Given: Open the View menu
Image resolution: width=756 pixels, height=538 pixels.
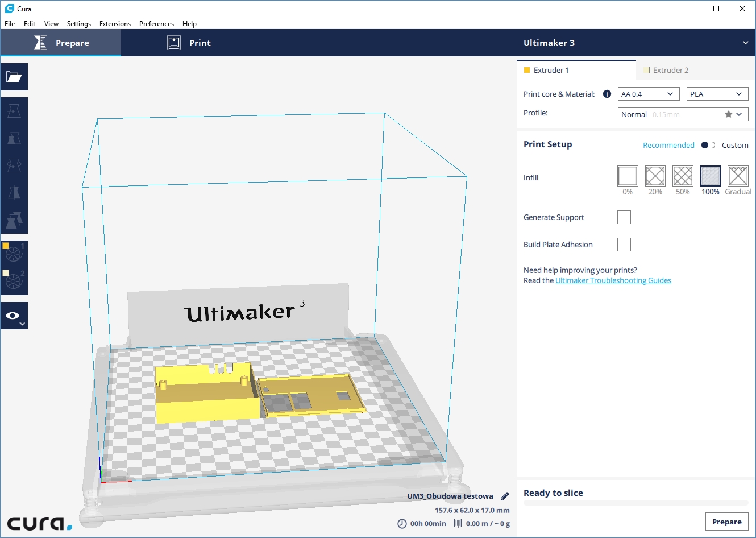Looking at the screenshot, I should coord(51,24).
